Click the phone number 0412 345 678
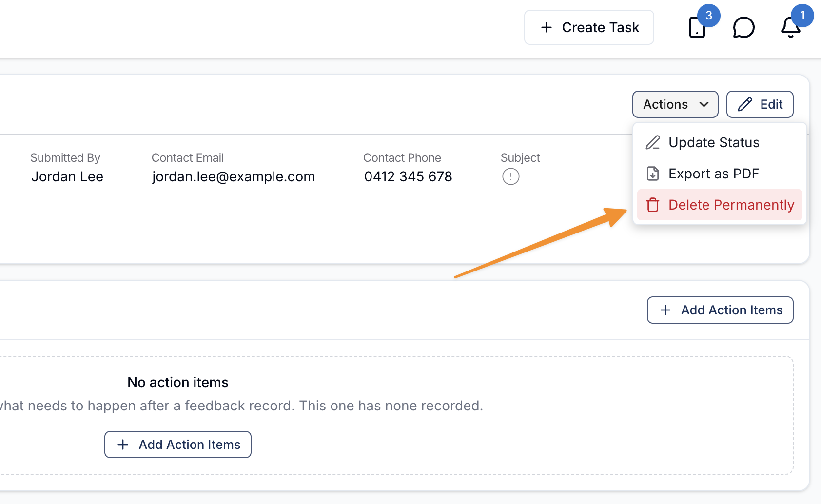Viewport: 821px width, 504px height. point(408,176)
